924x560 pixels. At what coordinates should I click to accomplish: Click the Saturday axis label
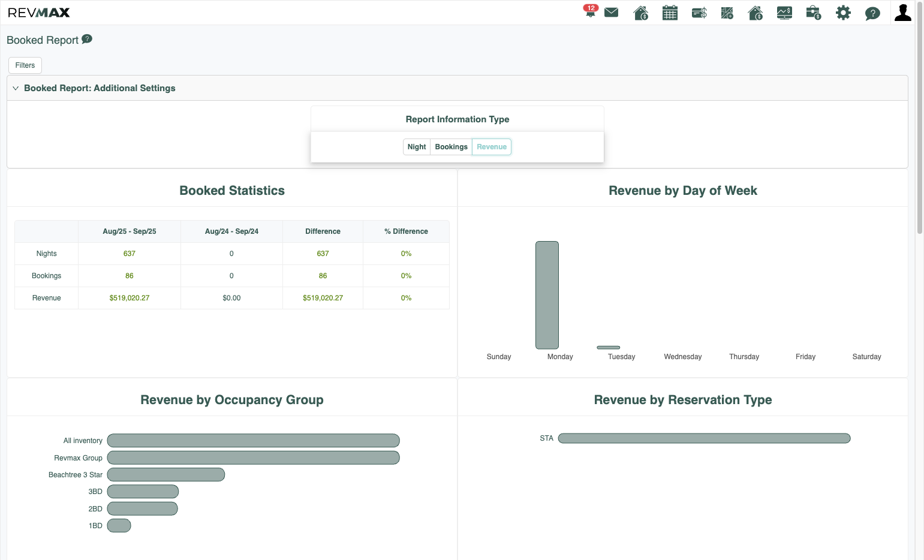pyautogui.click(x=866, y=357)
